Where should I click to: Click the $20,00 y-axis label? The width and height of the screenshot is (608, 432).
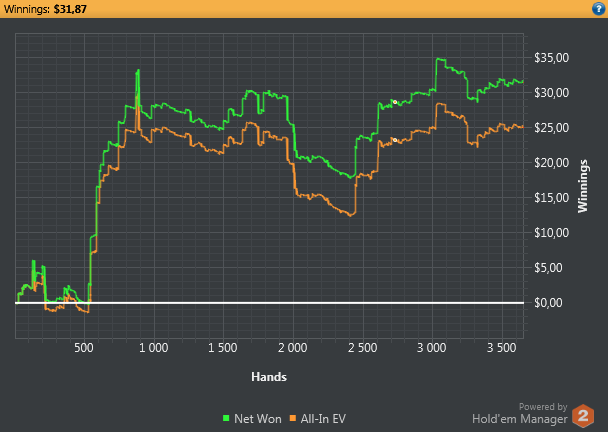[x=551, y=163]
